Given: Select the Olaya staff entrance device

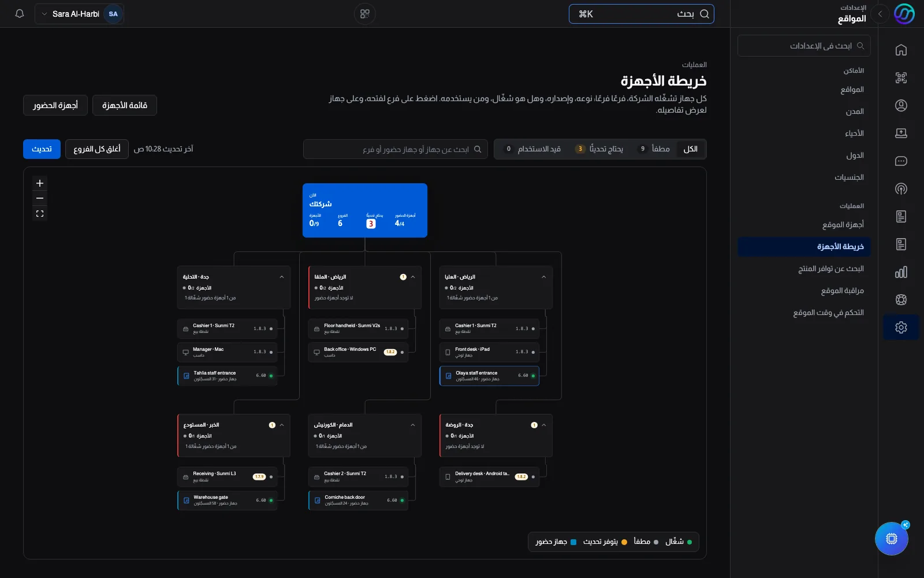Looking at the screenshot, I should point(489,376).
